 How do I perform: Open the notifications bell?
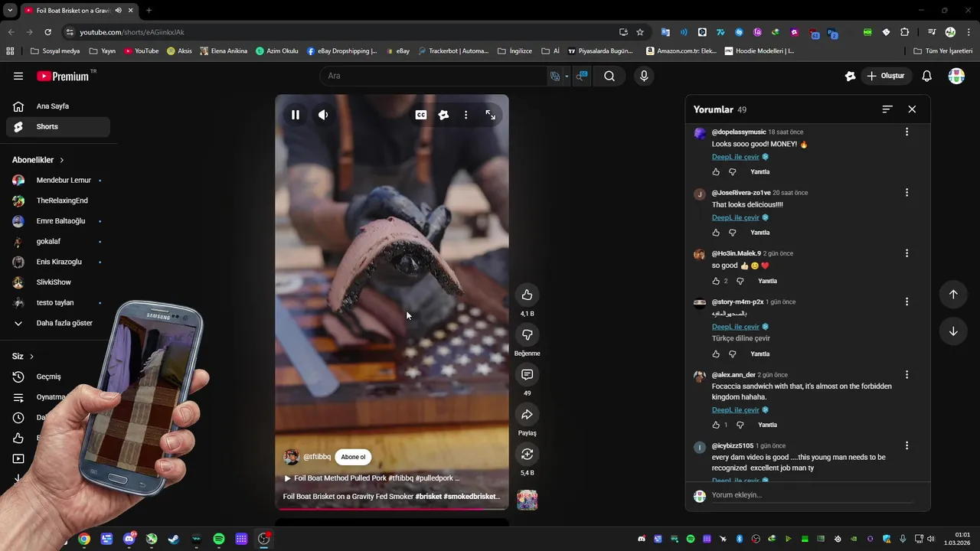coord(926,76)
